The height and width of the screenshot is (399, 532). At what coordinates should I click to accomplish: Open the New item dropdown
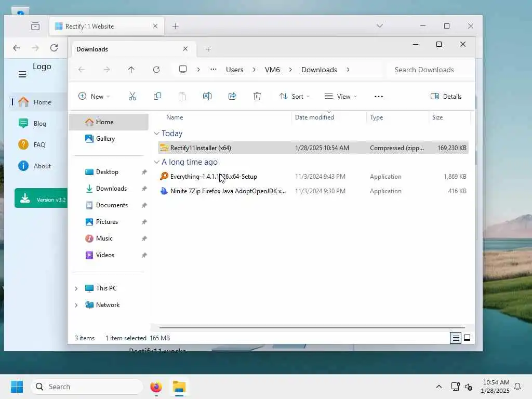pyautogui.click(x=94, y=96)
